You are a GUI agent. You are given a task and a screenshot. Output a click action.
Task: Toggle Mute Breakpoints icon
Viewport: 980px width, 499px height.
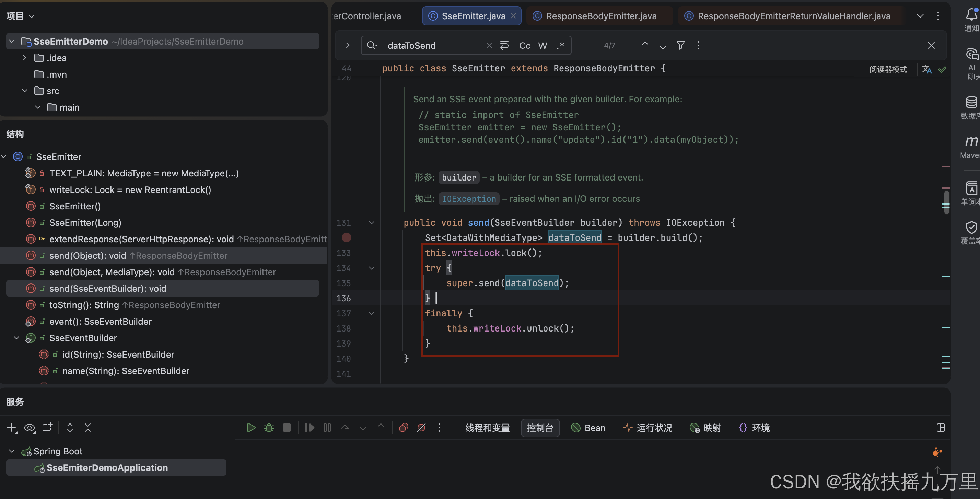pos(421,428)
